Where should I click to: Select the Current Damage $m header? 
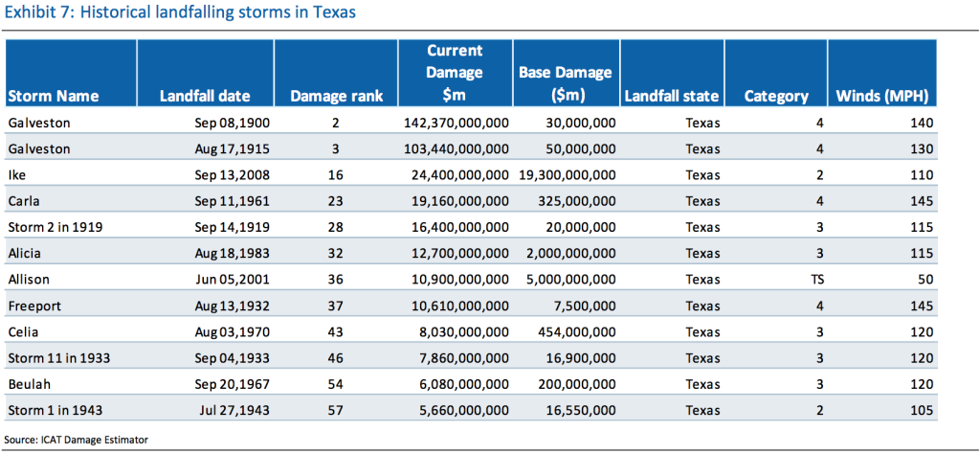pyautogui.click(x=455, y=73)
